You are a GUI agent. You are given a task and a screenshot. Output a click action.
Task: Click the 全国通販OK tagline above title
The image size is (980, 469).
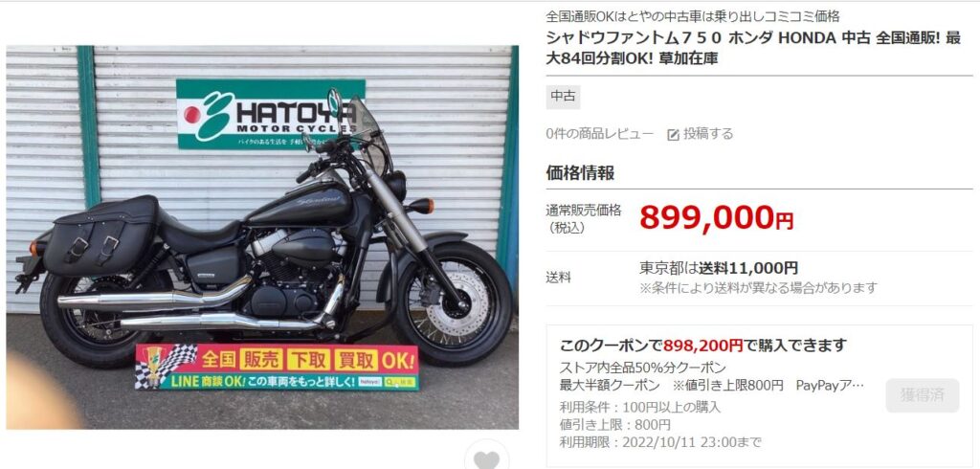click(693, 16)
